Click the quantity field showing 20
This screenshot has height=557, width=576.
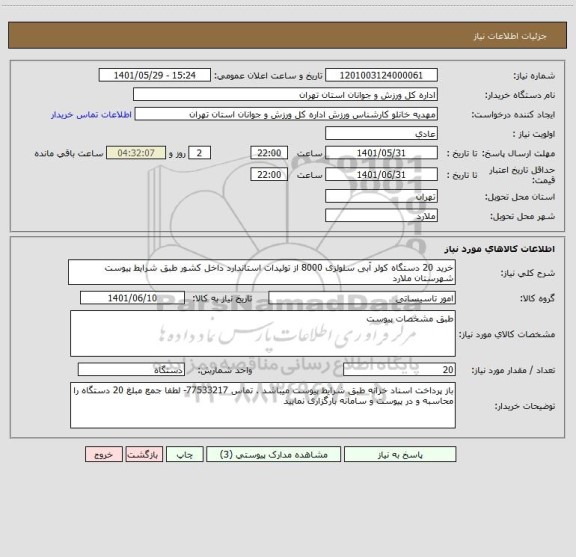pyautogui.click(x=399, y=370)
